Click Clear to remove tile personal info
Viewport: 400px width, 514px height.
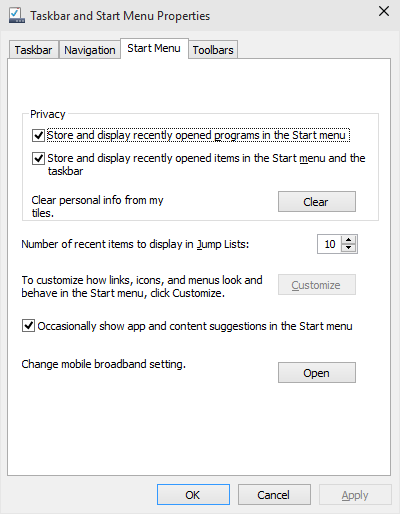[317, 202]
